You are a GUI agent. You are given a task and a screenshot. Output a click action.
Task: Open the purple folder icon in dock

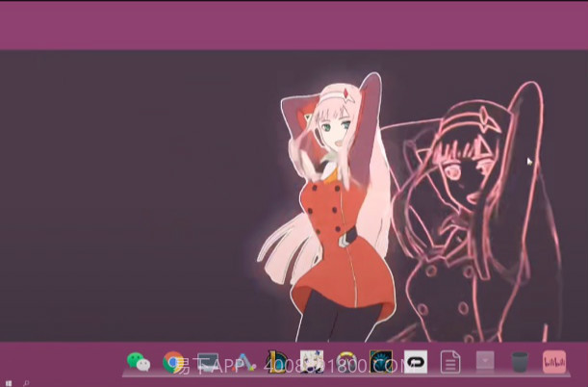[x=485, y=363]
